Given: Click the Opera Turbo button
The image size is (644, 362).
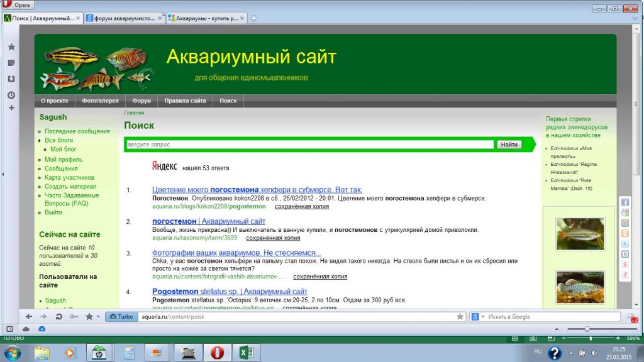Looking at the screenshot, I should coord(121,317).
